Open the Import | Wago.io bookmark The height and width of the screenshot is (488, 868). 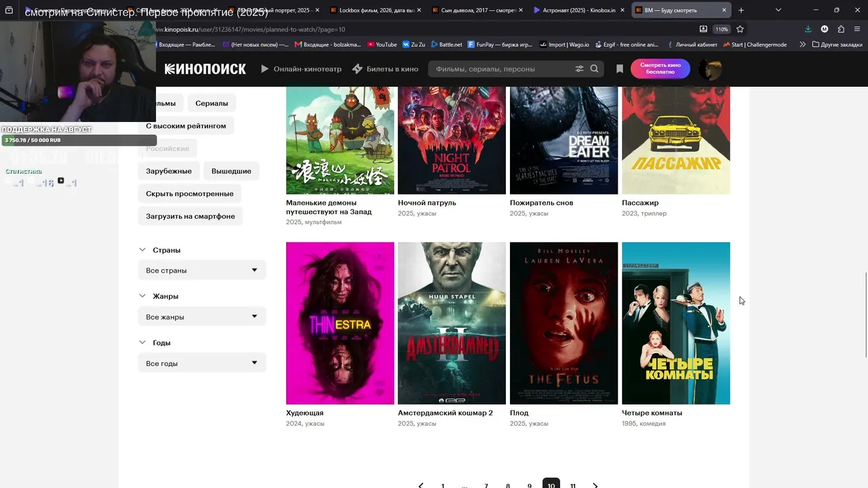(x=564, y=45)
